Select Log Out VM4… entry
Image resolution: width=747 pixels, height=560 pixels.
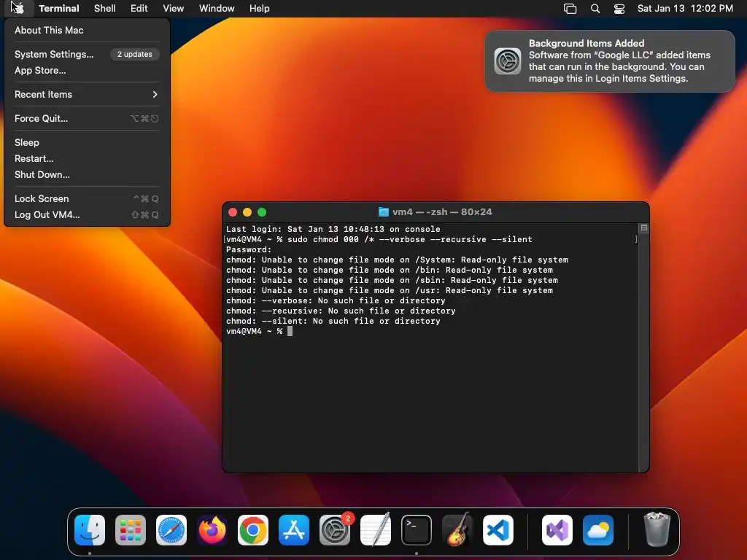pos(87,215)
